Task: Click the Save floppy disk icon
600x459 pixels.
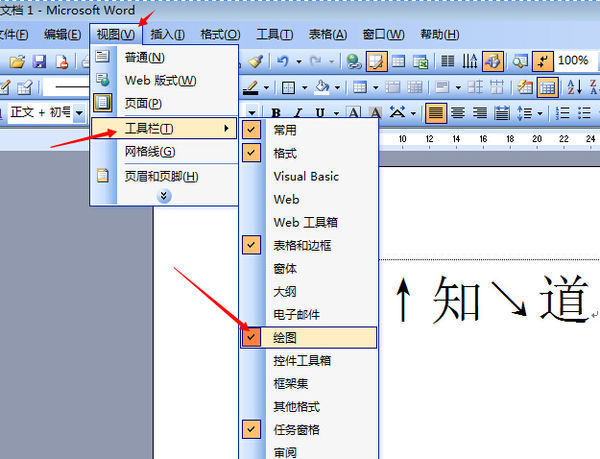Action: click(39, 62)
